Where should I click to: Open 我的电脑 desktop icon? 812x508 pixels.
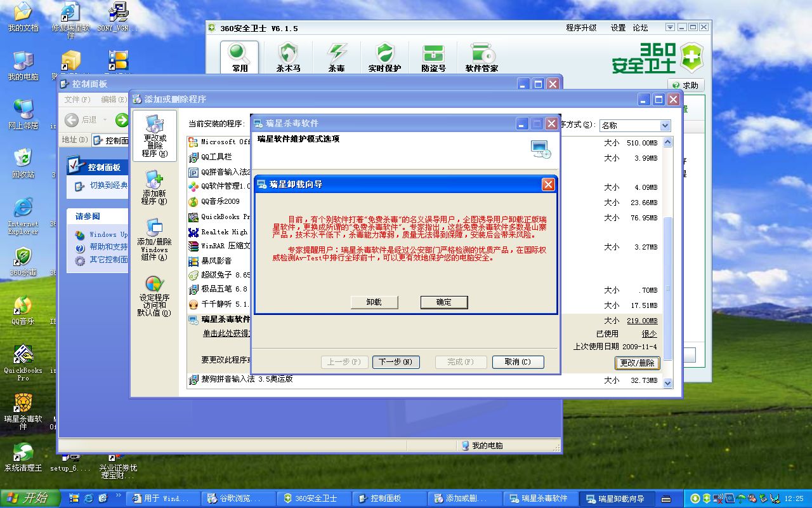click(23, 65)
